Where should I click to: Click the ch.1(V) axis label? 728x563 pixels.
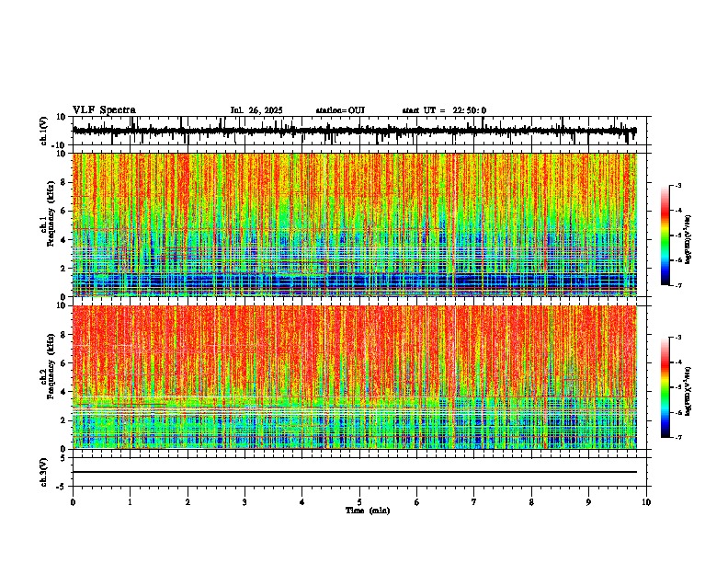click(44, 131)
